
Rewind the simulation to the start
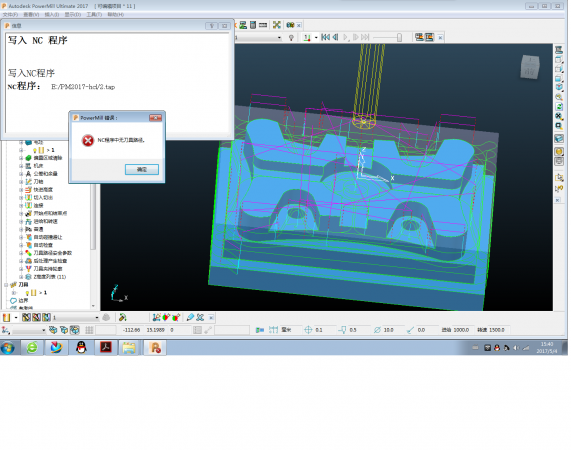pyautogui.click(x=326, y=37)
